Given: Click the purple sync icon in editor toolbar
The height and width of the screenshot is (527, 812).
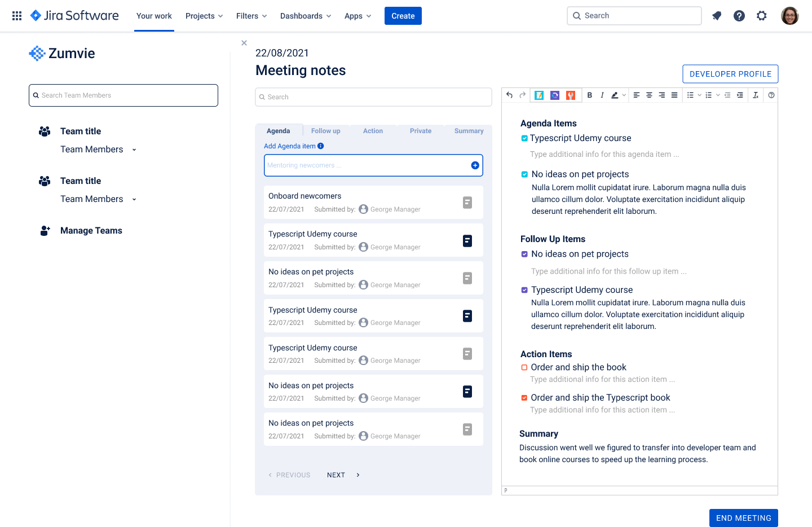Looking at the screenshot, I should [x=555, y=95].
